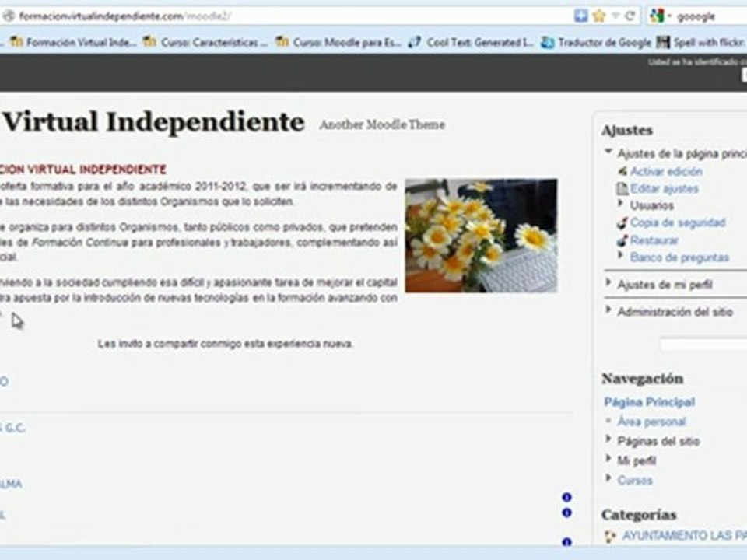
Task: Open the 'Página Principal' navigation link
Action: pyautogui.click(x=649, y=402)
